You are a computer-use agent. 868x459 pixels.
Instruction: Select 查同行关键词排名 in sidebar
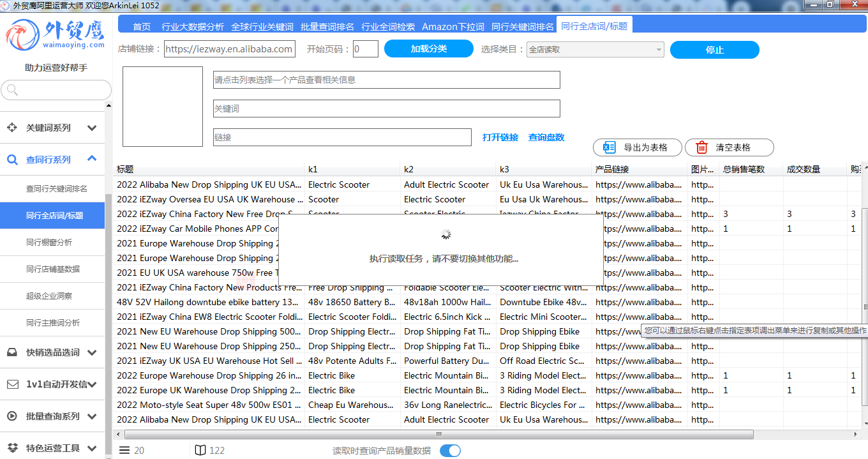coord(52,189)
